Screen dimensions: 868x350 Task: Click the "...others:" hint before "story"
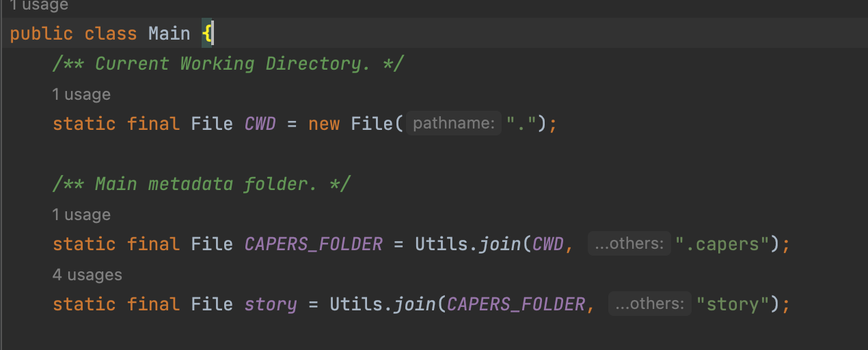click(649, 304)
